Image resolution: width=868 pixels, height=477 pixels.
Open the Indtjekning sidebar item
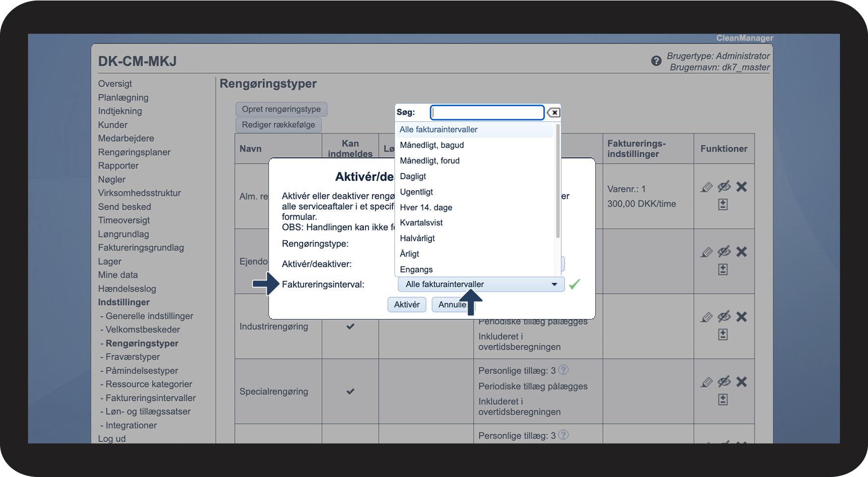(x=120, y=111)
